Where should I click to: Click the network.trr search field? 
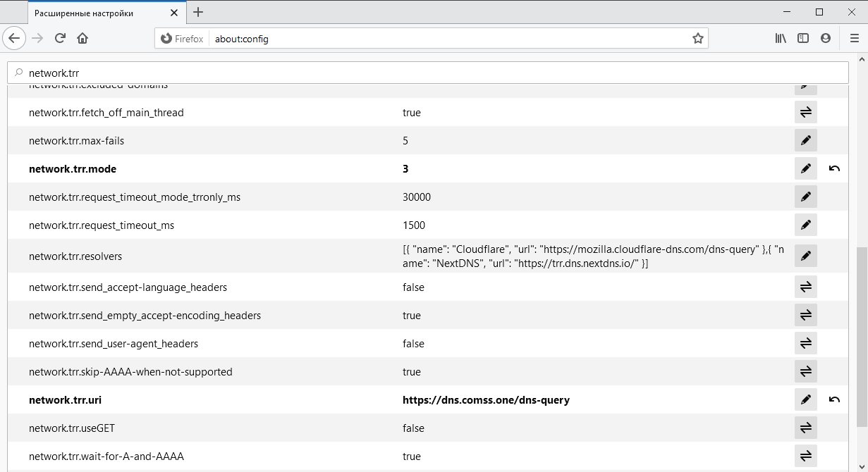(423, 72)
